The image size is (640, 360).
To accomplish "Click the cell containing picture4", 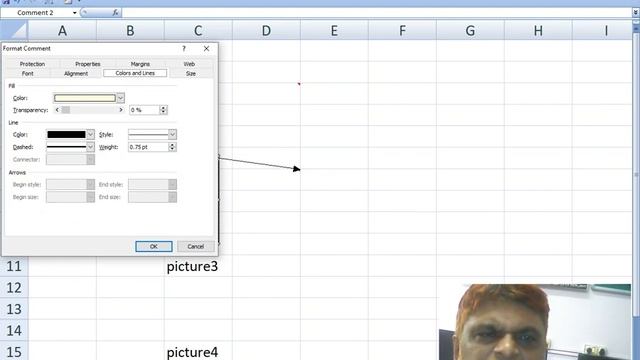I will point(198,351).
